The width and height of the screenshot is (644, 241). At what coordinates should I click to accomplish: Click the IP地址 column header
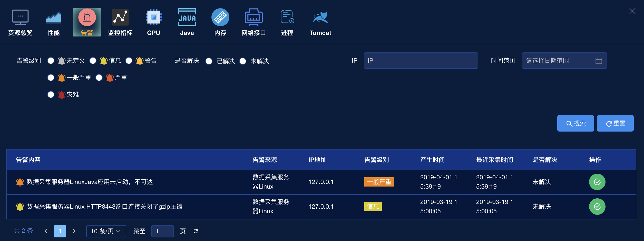click(317, 160)
